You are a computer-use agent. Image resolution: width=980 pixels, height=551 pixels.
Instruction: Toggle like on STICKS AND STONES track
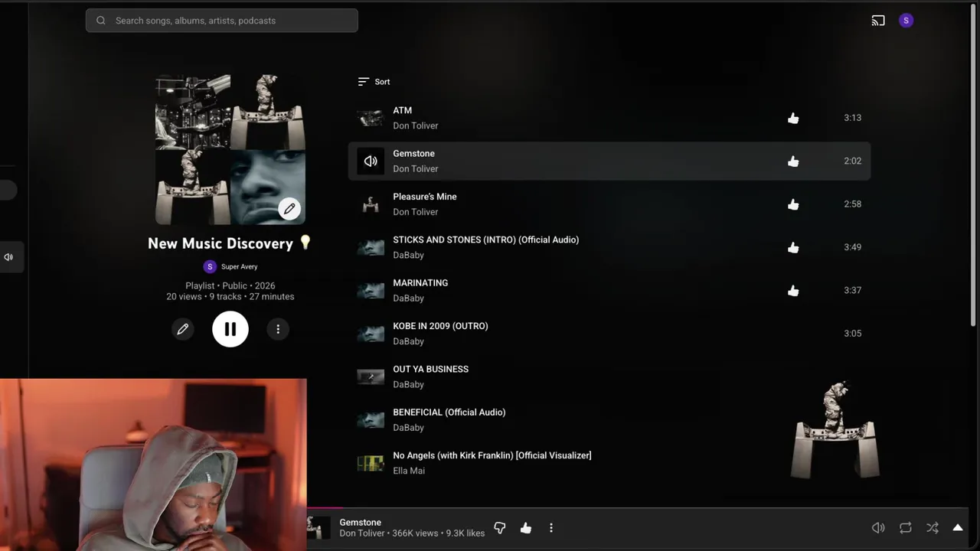(x=793, y=247)
